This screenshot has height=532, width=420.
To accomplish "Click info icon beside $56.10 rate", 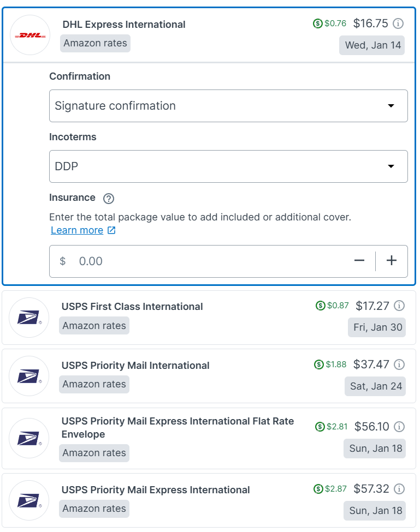I will [x=399, y=426].
